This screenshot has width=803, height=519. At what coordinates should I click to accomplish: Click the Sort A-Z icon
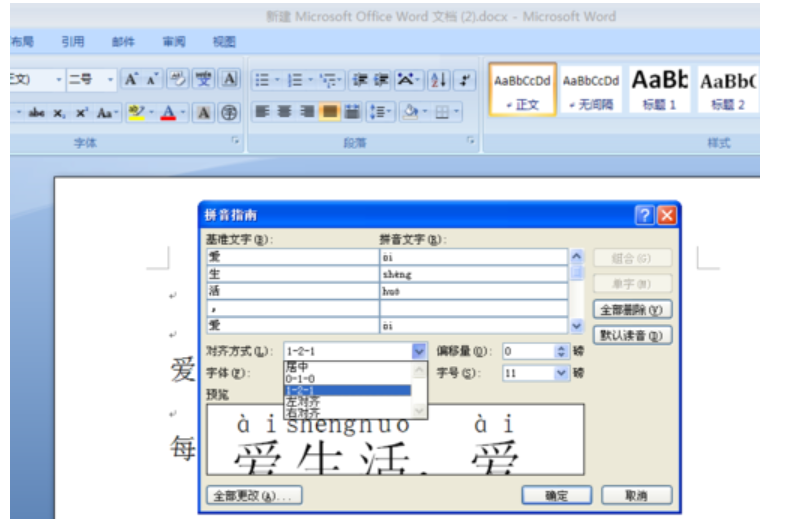pos(439,80)
